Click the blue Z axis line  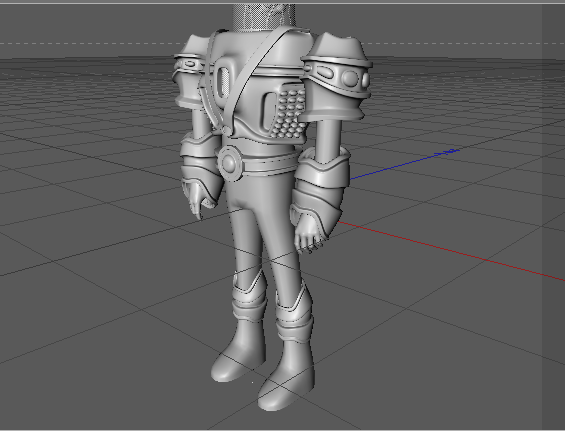click(x=404, y=164)
